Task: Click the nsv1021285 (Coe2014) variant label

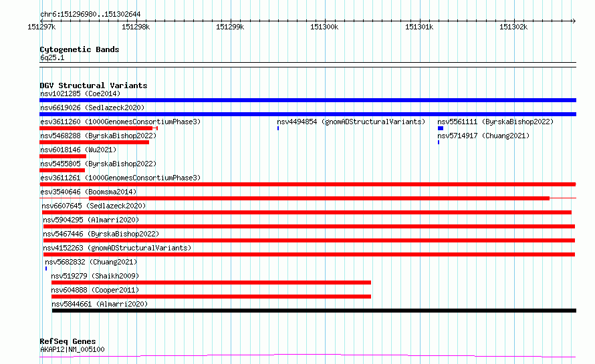Action: pos(80,94)
